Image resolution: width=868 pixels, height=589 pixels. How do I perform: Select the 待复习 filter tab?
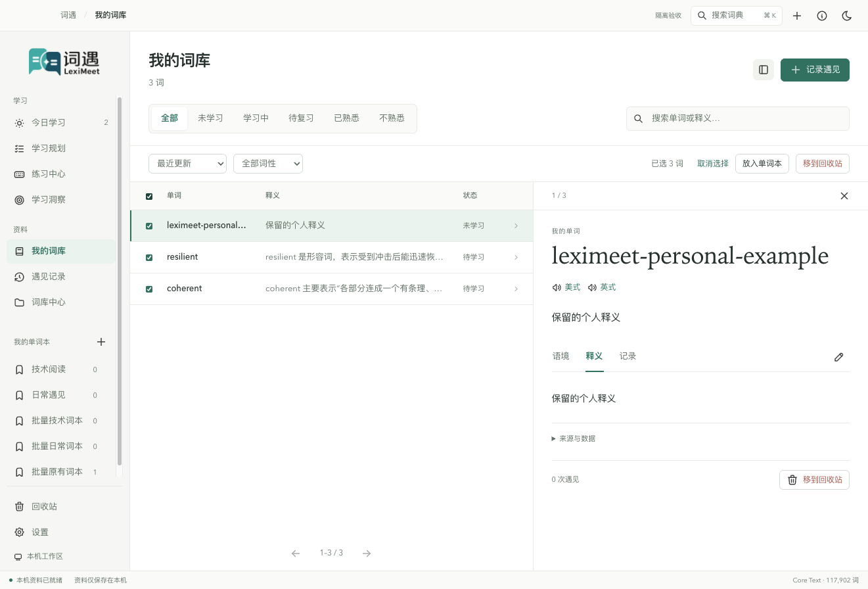[301, 118]
